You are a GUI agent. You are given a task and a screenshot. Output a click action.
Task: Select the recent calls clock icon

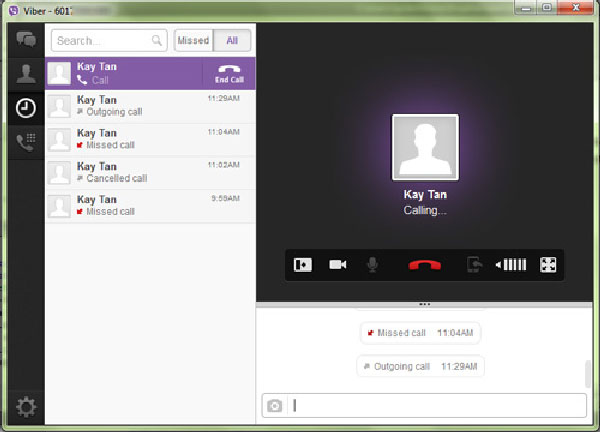pyautogui.click(x=26, y=108)
